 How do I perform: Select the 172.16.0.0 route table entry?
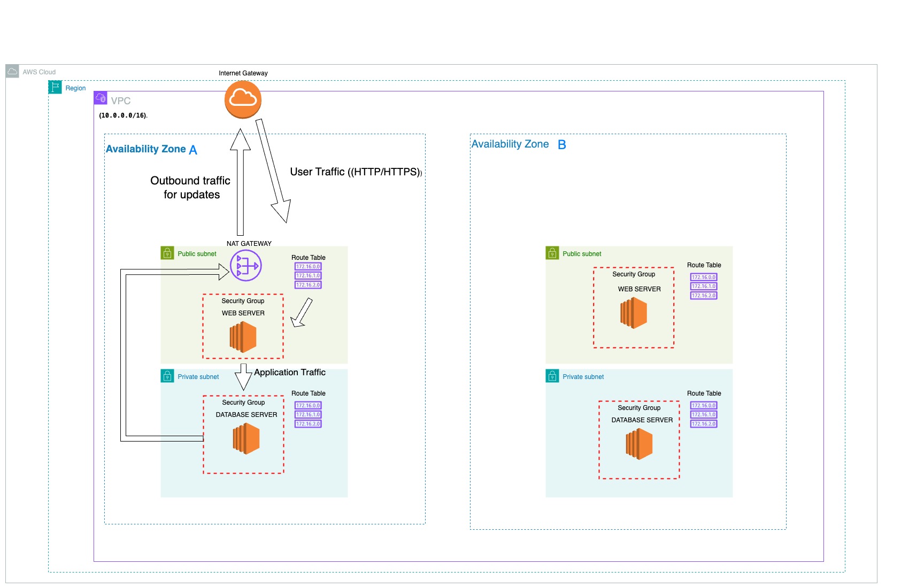coord(307,267)
